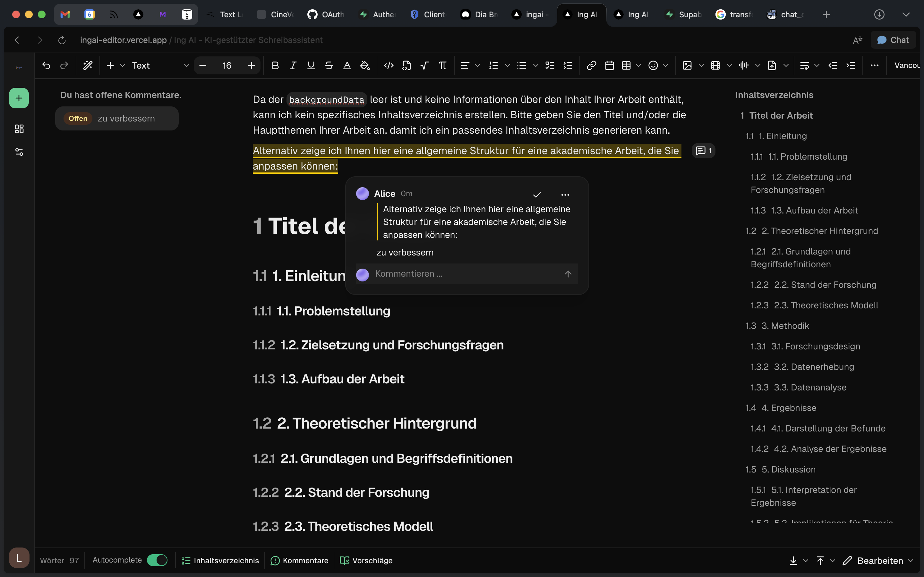This screenshot has height=577, width=924.
Task: Open the text alignment dropdown arrow
Action: click(x=477, y=66)
